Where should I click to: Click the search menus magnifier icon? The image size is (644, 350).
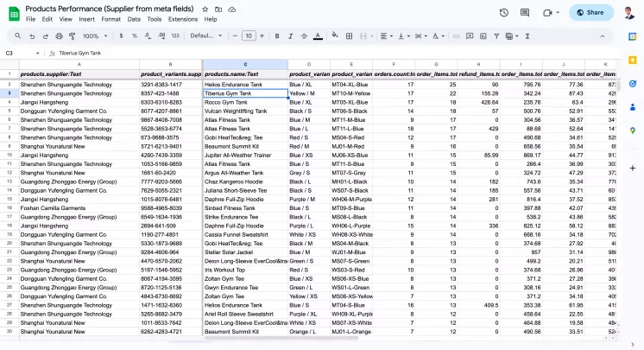(x=17, y=36)
